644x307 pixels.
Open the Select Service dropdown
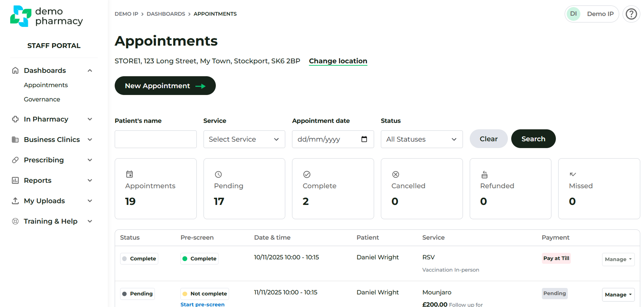pos(244,139)
